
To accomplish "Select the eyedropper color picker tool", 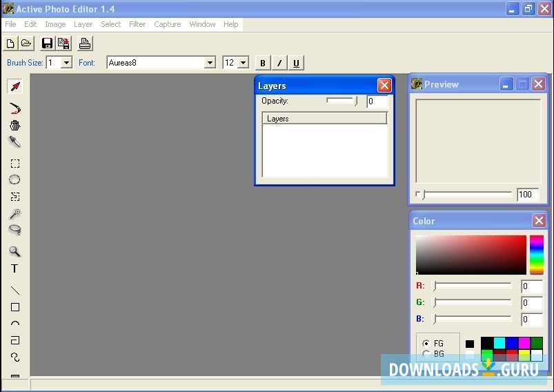I will coord(15,142).
